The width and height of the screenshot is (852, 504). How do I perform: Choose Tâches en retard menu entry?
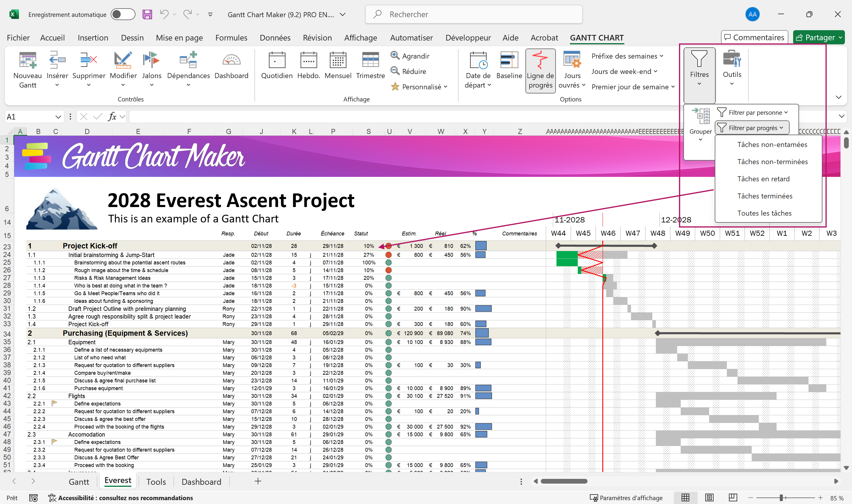763,179
